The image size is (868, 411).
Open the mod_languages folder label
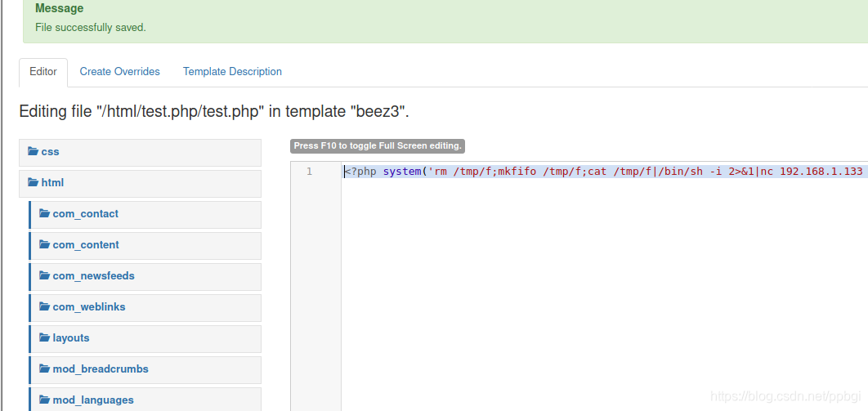(x=93, y=400)
